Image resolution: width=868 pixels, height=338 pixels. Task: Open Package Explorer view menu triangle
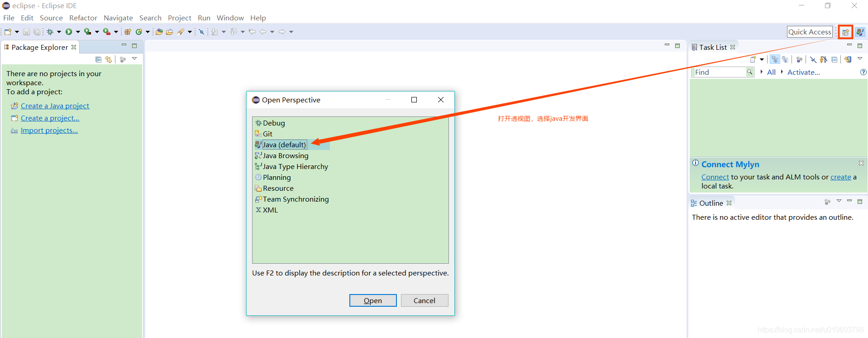point(134,58)
